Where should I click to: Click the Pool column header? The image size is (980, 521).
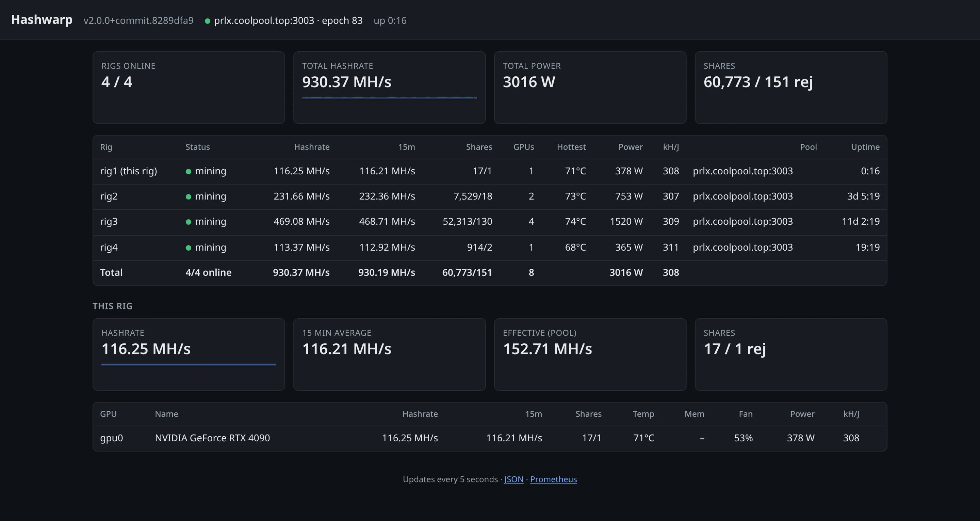tap(808, 147)
